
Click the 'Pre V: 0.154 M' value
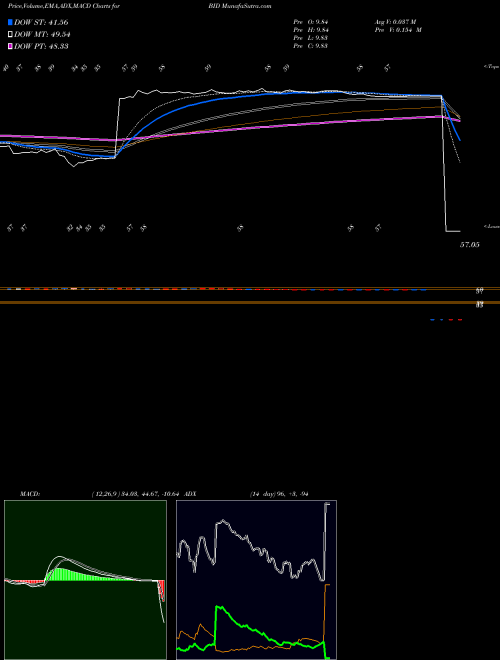(x=398, y=30)
